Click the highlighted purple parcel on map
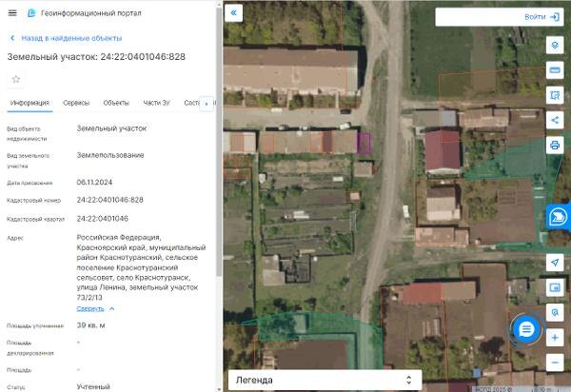Image resolution: width=571 pixels, height=392 pixels. point(364,144)
